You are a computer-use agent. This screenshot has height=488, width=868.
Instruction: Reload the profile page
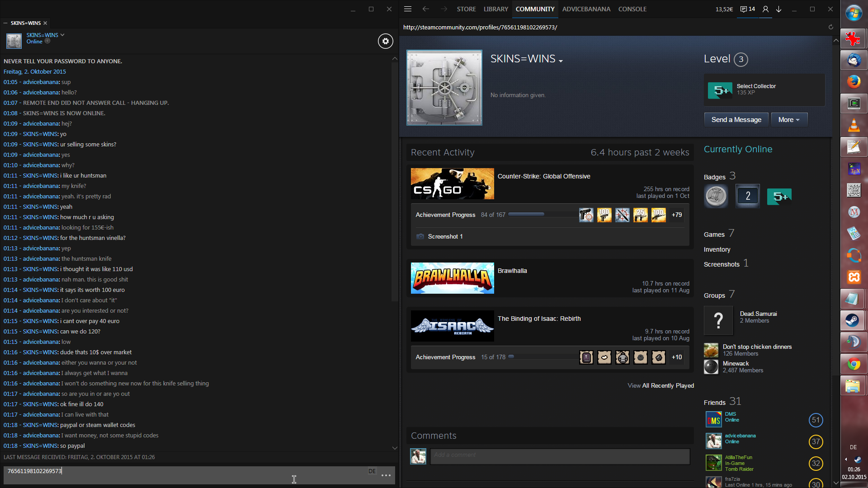(x=830, y=27)
